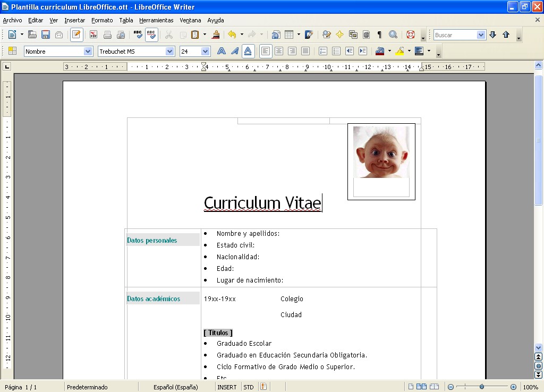Viewport: 544px width, 392px height.
Task: Save the document with the Save icon
Action: click(46, 35)
